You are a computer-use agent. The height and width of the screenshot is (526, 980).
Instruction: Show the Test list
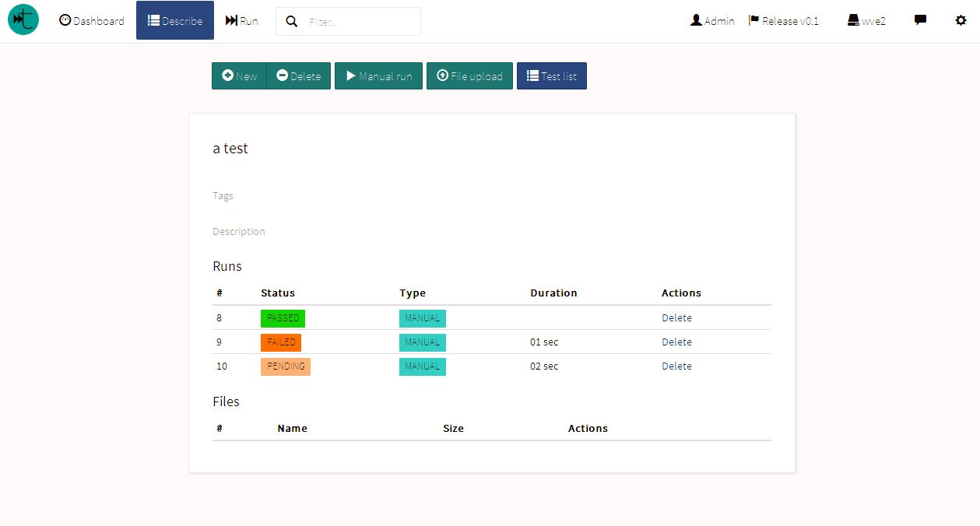[551, 76]
